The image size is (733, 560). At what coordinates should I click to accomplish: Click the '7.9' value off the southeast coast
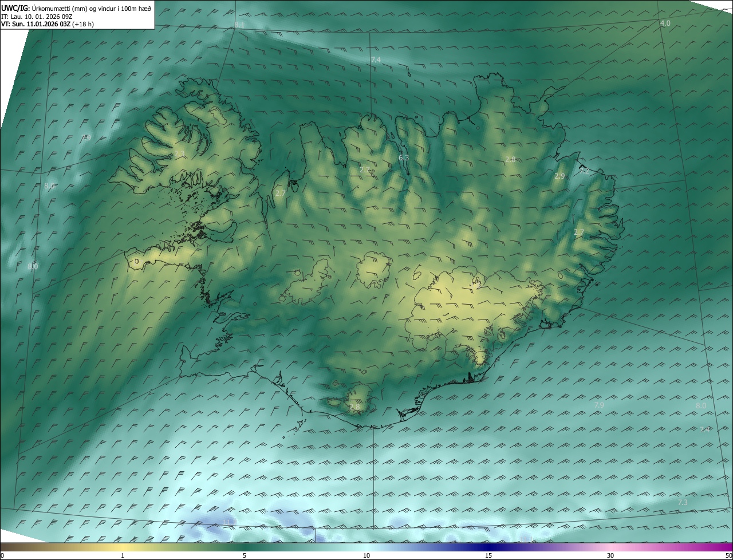pyautogui.click(x=599, y=405)
